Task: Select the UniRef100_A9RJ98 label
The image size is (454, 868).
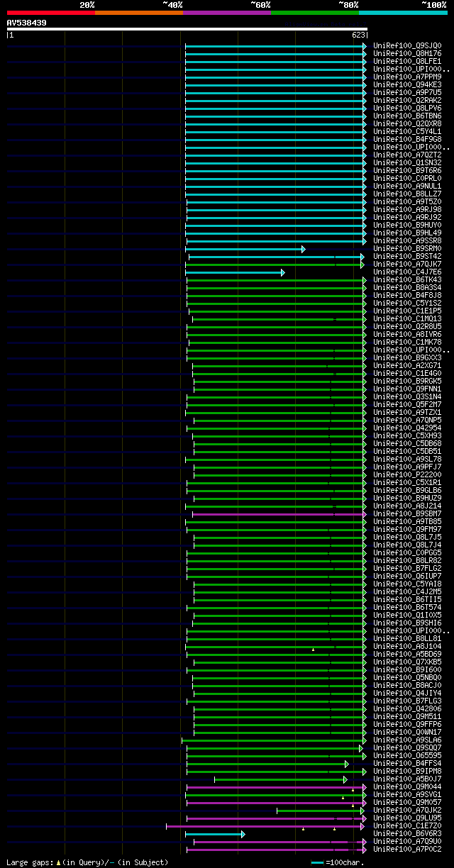Action: coord(407,210)
